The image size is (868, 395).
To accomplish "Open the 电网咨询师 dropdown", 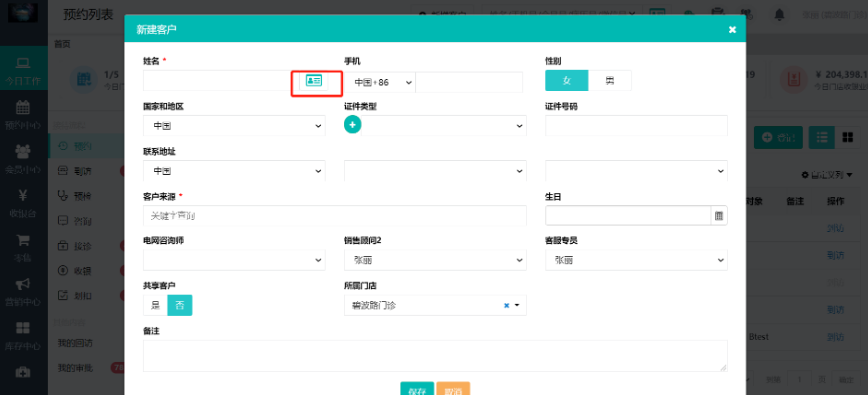I will (x=234, y=259).
